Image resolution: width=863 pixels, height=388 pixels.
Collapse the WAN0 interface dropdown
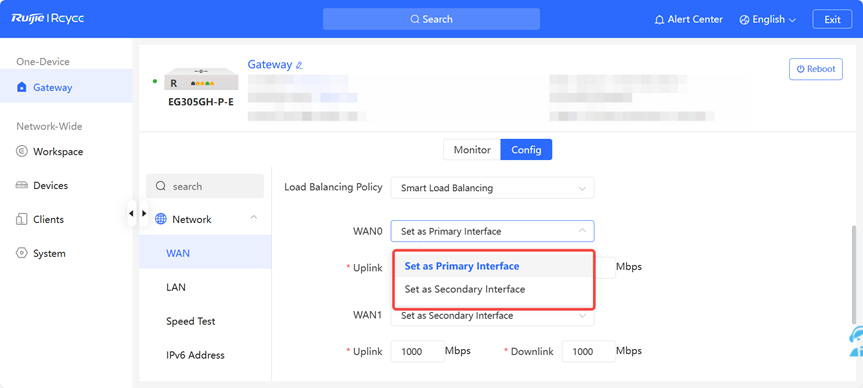[493, 231]
